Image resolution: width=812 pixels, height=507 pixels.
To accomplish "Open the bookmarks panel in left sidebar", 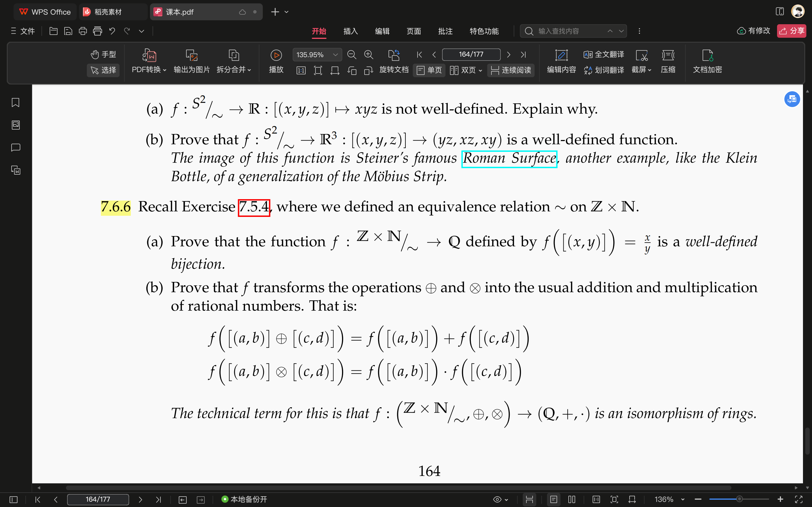I will [x=15, y=102].
